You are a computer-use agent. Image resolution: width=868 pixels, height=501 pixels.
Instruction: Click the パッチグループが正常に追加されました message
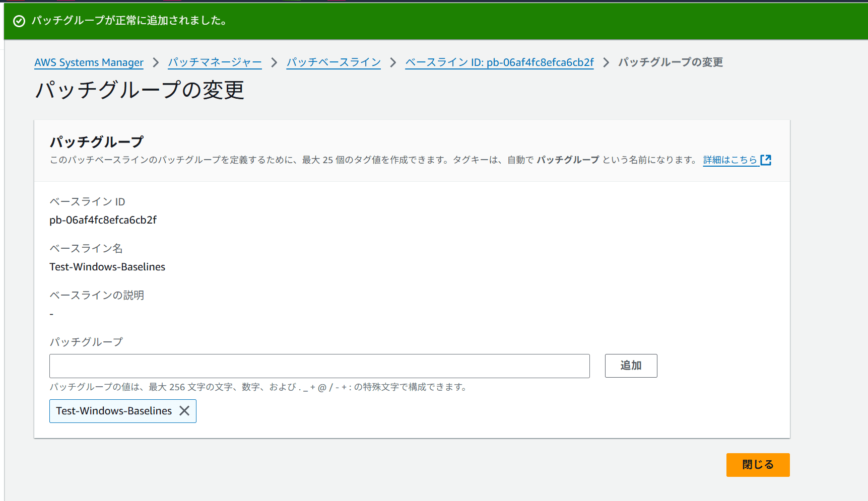(129, 21)
